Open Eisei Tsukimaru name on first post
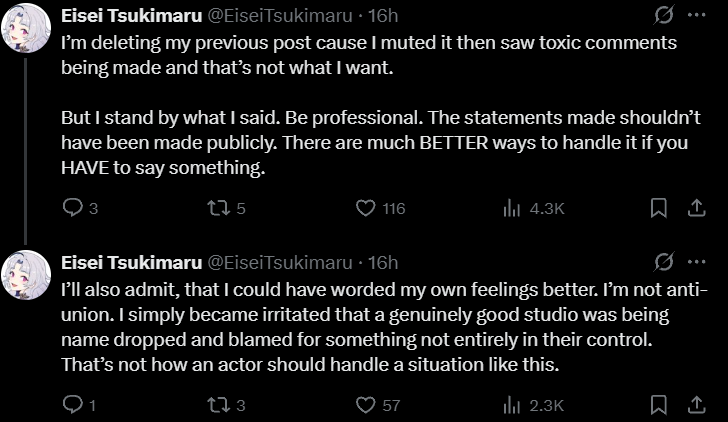The image size is (728, 422). point(131,16)
